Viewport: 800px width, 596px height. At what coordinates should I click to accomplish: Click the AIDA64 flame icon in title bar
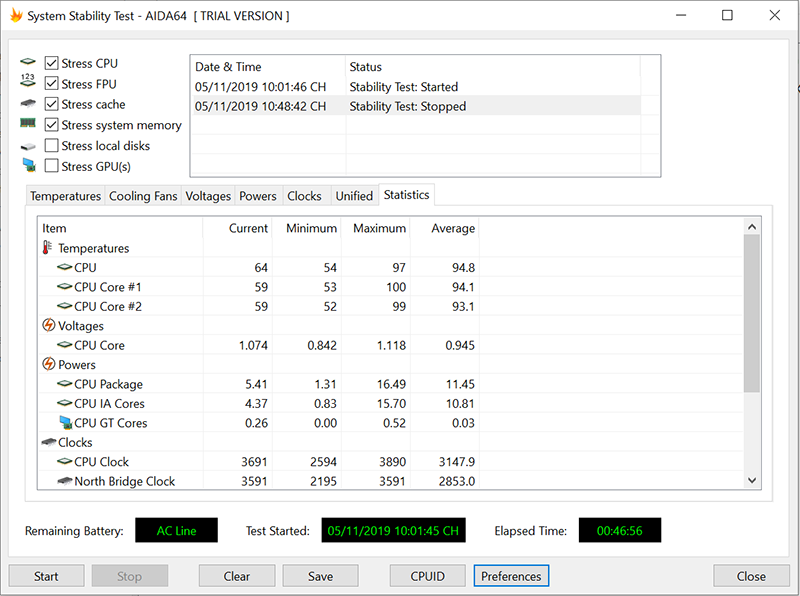(x=15, y=16)
